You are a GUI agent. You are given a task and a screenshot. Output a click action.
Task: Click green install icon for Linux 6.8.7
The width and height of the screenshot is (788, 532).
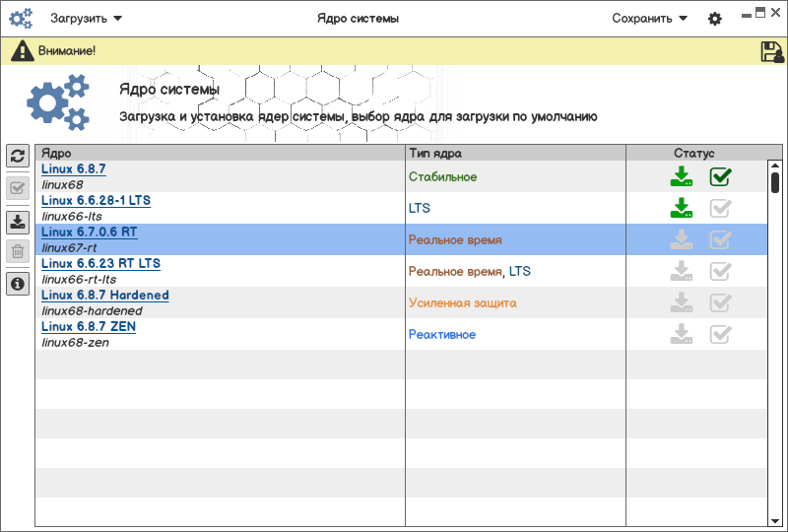coord(681,177)
